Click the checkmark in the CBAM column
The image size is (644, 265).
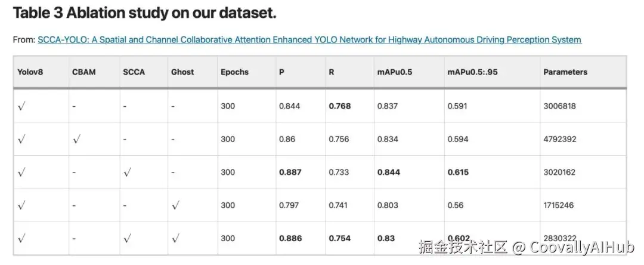76,140
